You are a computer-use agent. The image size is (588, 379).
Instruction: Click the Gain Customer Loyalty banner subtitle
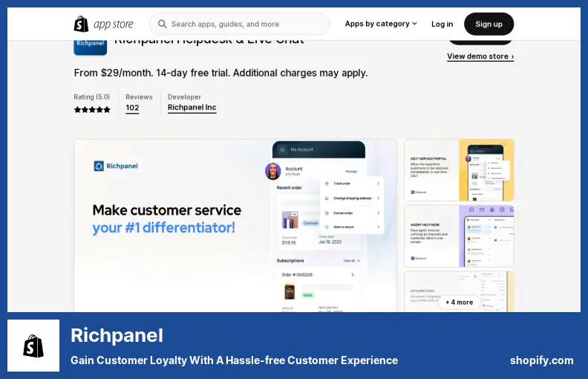pos(234,360)
